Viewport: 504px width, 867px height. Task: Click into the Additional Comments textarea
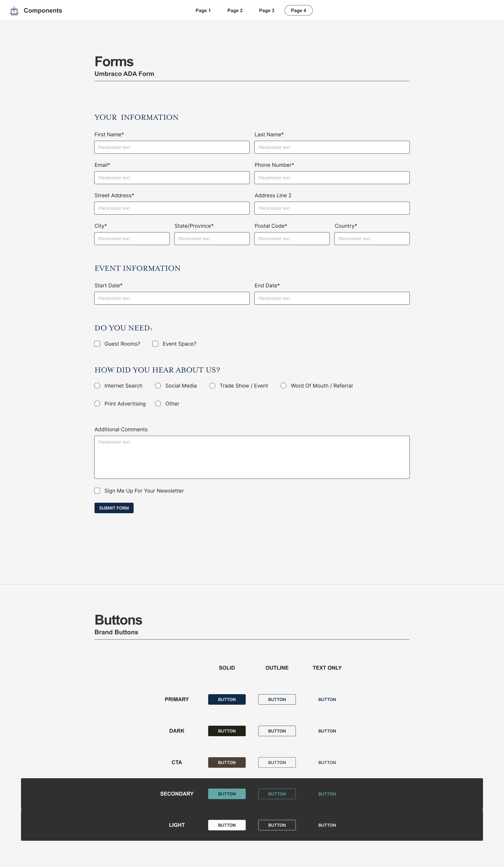pos(252,457)
